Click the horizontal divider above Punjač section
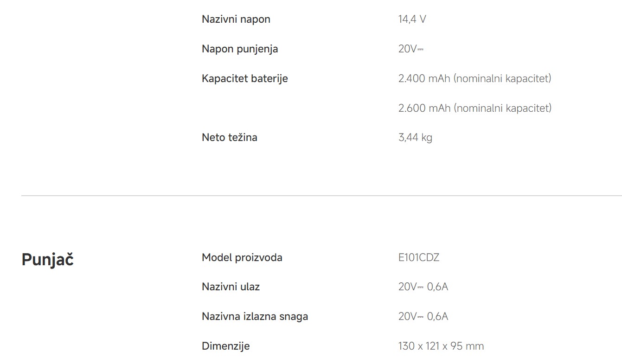Viewport: 622px width, 364px height. pyautogui.click(x=321, y=196)
